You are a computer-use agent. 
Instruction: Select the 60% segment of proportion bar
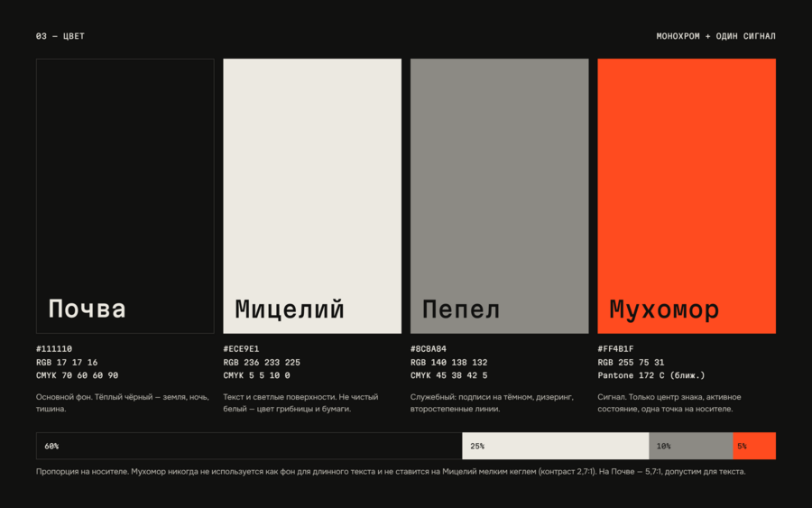click(x=249, y=446)
